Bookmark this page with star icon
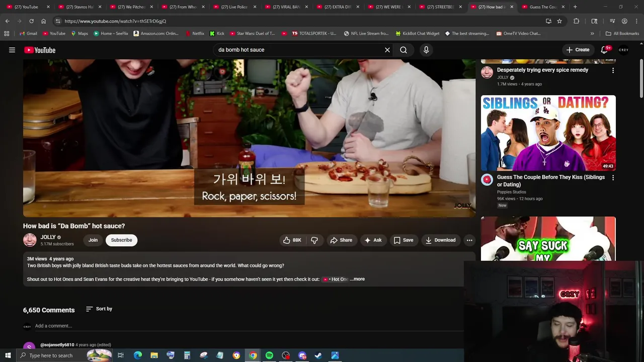644x362 pixels. pyautogui.click(x=559, y=21)
